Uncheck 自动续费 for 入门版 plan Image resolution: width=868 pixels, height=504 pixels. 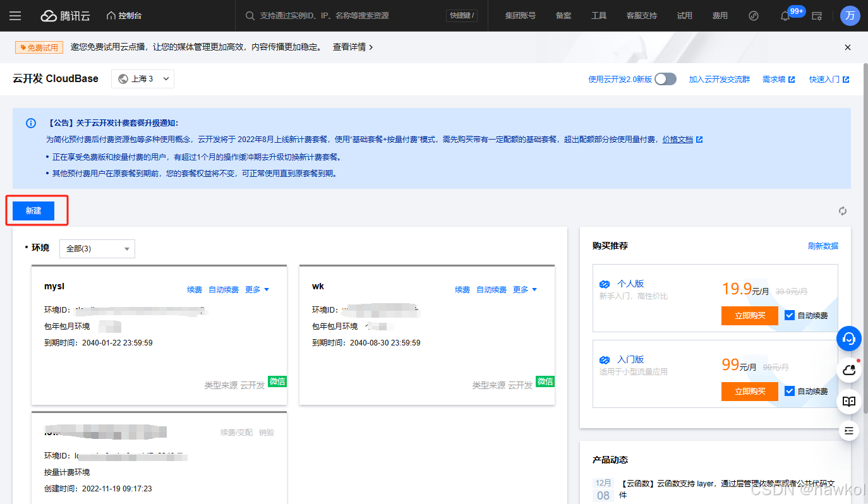pyautogui.click(x=790, y=391)
